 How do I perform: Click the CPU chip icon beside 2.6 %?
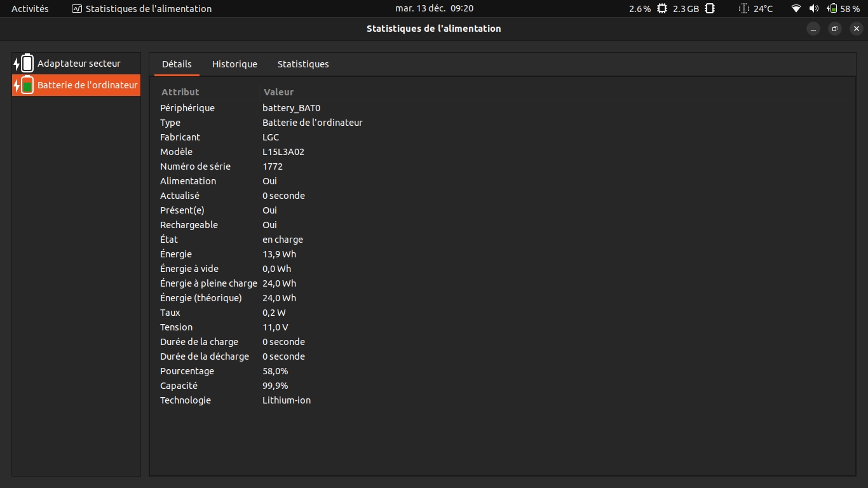(662, 9)
